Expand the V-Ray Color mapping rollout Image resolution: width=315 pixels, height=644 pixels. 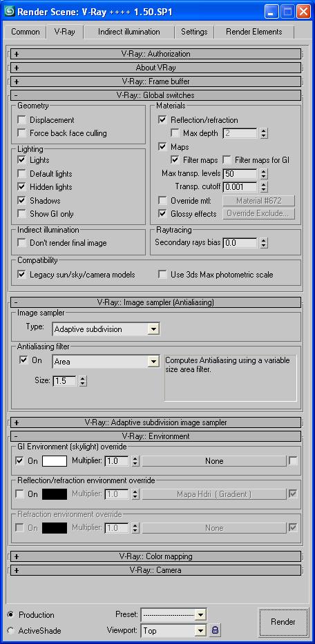point(155,556)
